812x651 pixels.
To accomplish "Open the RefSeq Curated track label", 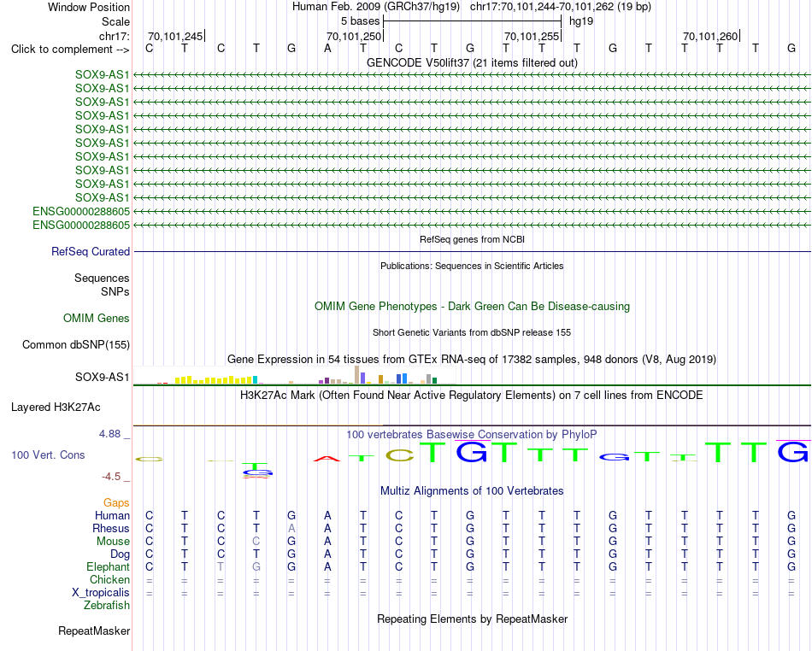I will coord(90,251).
